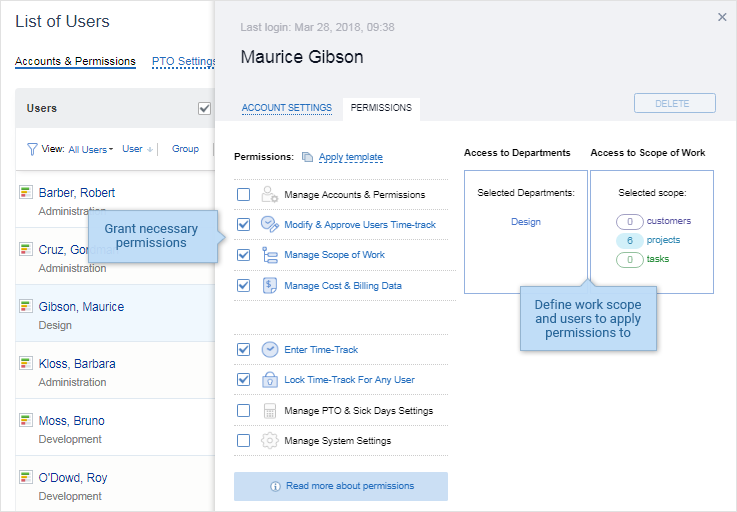Select user O'Dowd, Roy

click(x=73, y=478)
